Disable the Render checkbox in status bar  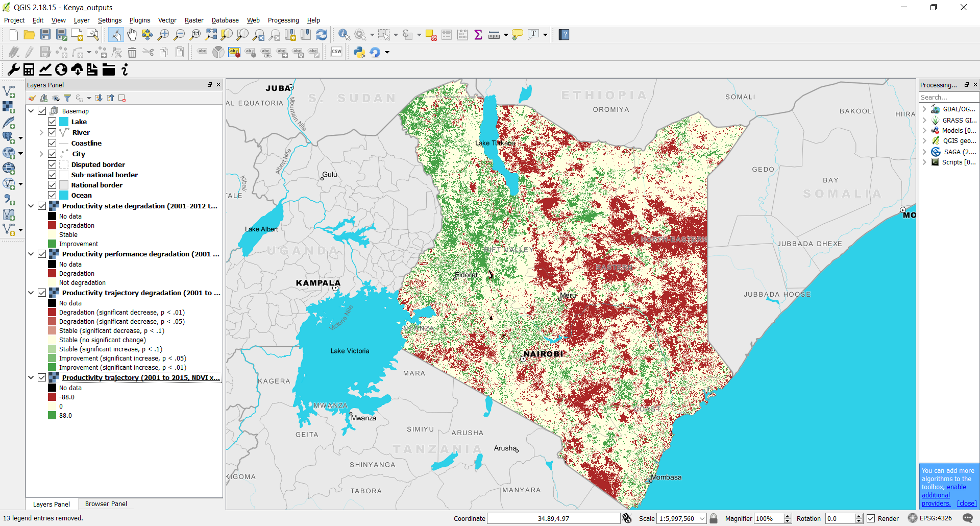coord(871,518)
